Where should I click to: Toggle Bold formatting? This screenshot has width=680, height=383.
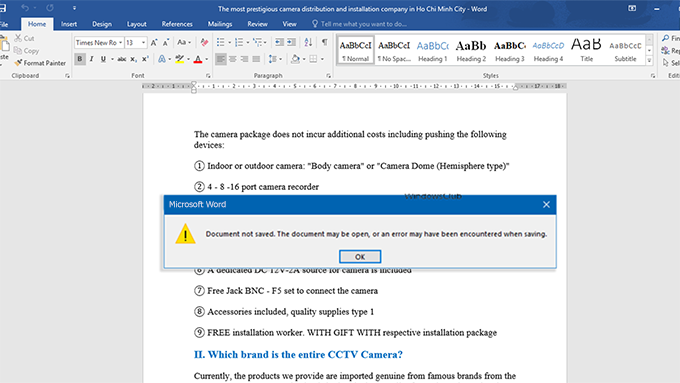(x=79, y=59)
